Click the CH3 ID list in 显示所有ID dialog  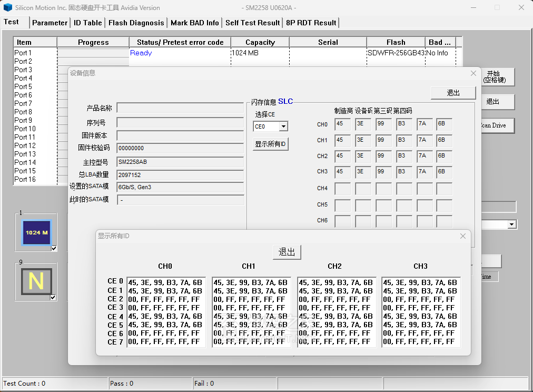click(421, 312)
